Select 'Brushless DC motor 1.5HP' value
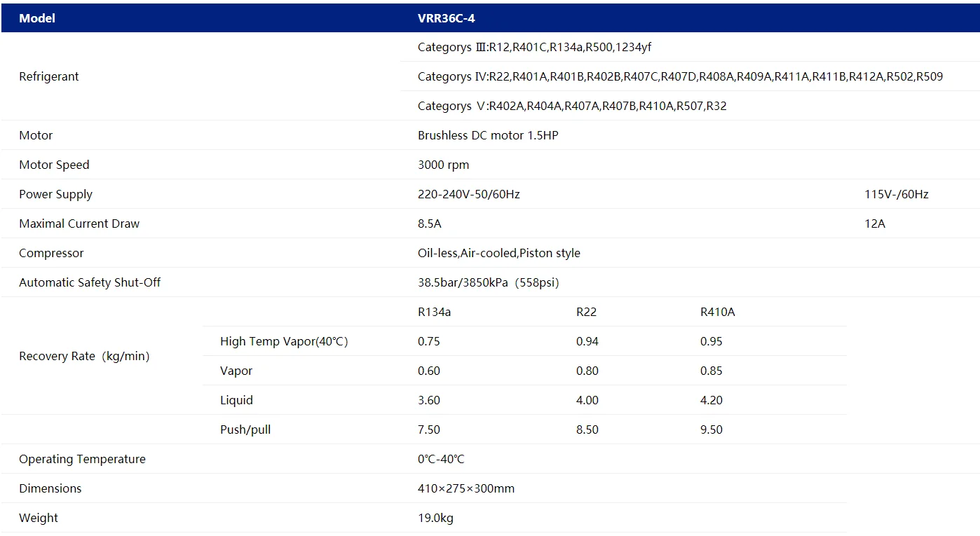Viewport: 980px width, 536px height. pyautogui.click(x=488, y=135)
